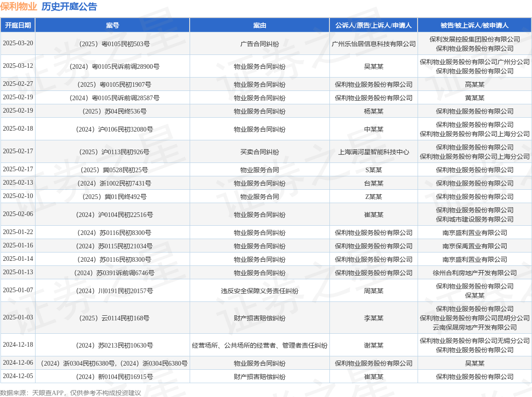
Task: Select case number (2024)粤0105民诉前调28587号
Action: (x=112, y=98)
